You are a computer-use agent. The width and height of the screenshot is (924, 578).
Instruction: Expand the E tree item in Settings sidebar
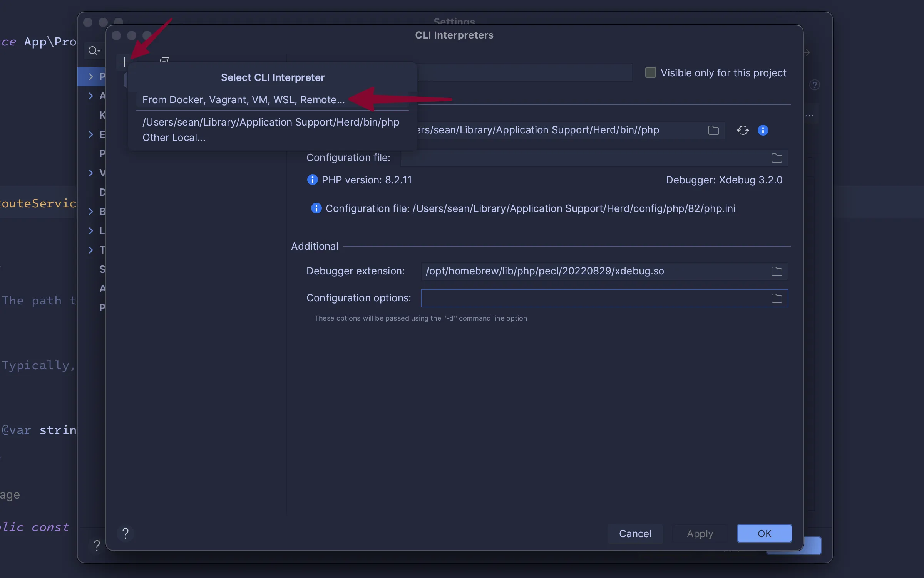(x=91, y=134)
